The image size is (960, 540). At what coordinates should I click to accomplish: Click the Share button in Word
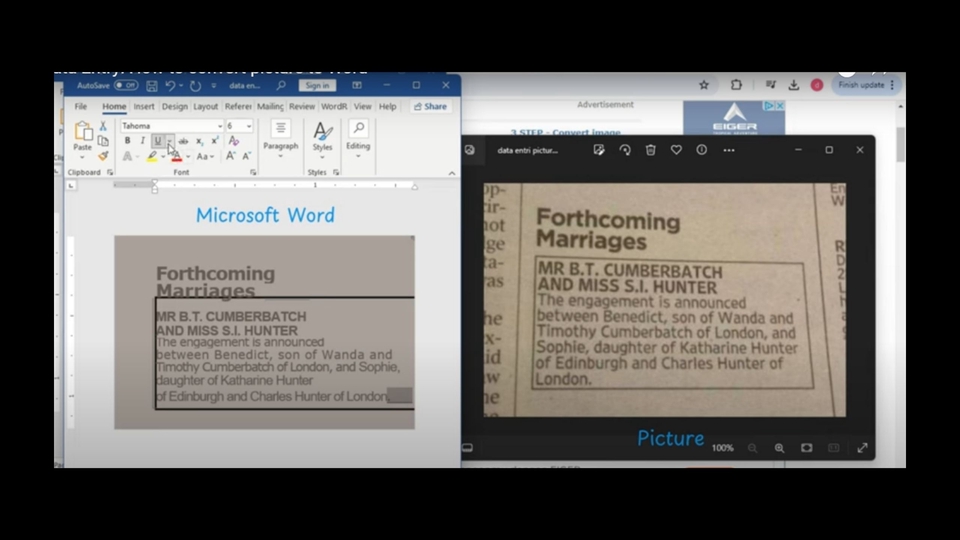(430, 107)
